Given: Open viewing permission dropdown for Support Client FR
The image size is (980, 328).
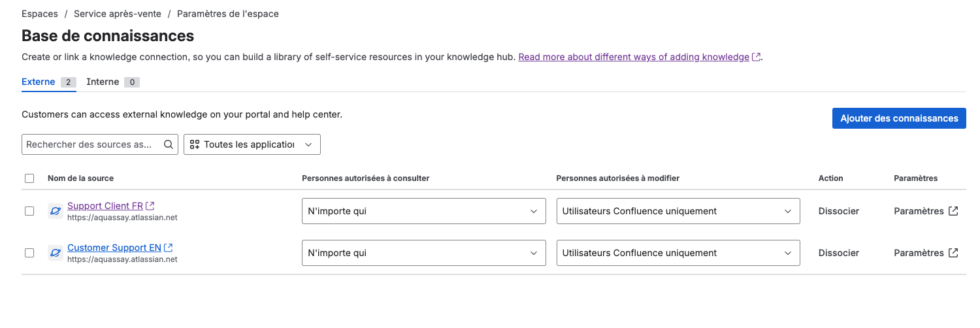Looking at the screenshot, I should pos(423,211).
